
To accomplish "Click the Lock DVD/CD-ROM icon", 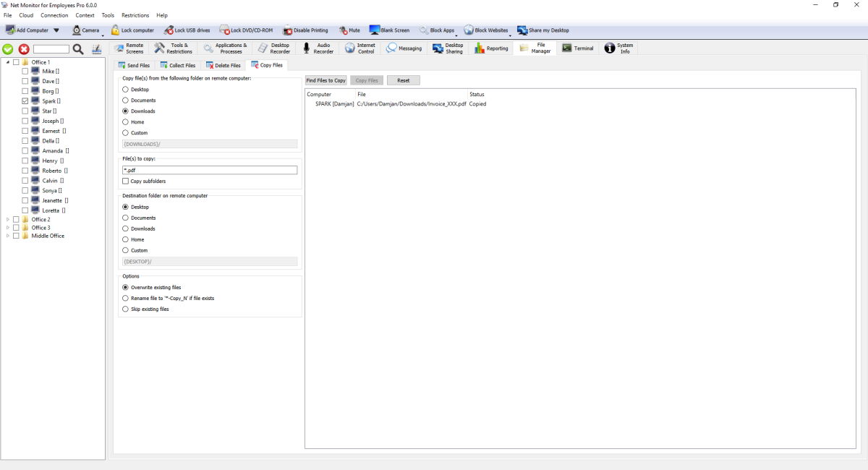I will tap(225, 30).
